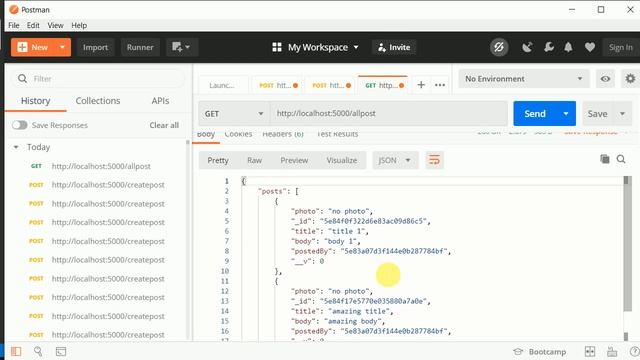Click Sign In

point(621,47)
